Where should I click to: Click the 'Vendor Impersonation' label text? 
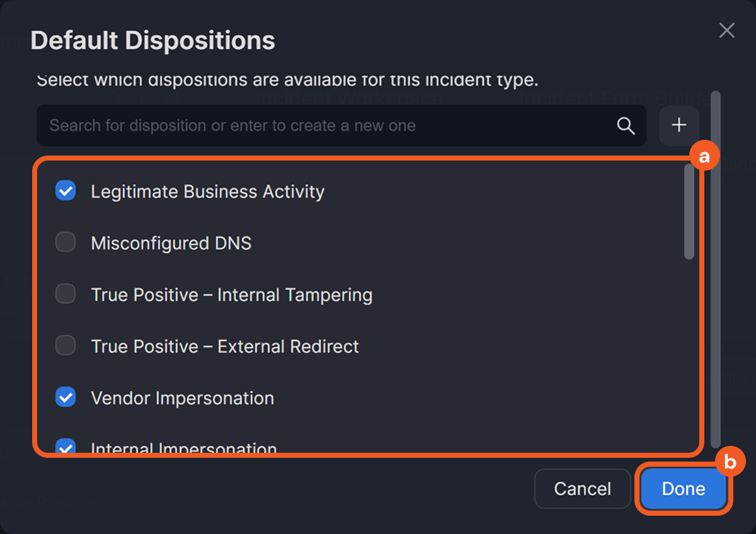point(182,398)
